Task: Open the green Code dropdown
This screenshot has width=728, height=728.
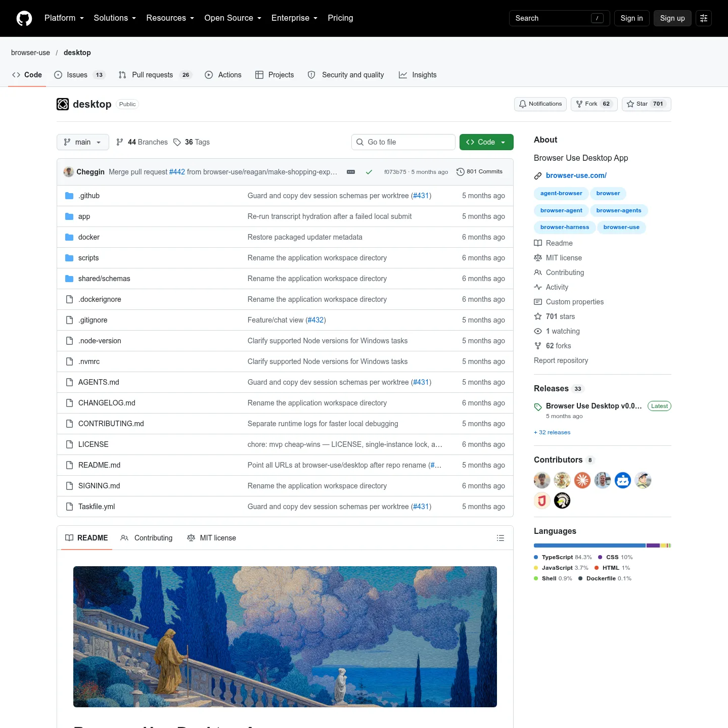Action: (486, 142)
